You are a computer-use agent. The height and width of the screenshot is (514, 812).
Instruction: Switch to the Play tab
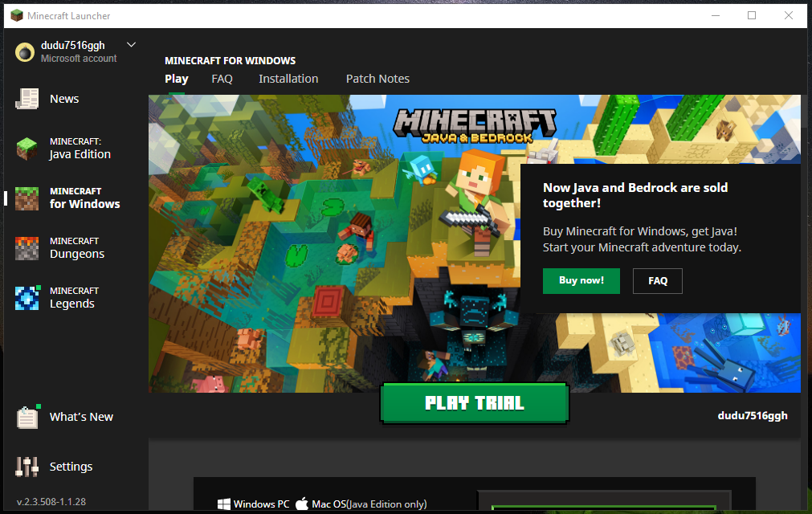point(177,79)
